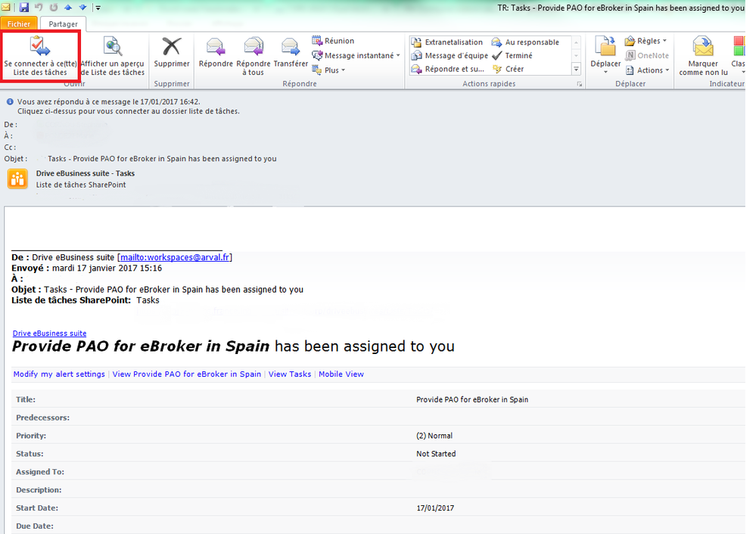Click the orange SharePoint task list icon
Viewport: 756px width, 534px height.
click(18, 179)
